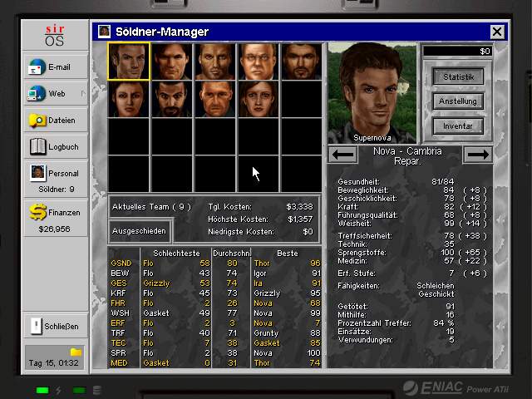The width and height of the screenshot is (532, 399).
Task: Open the E-mail program
Action: (37, 67)
